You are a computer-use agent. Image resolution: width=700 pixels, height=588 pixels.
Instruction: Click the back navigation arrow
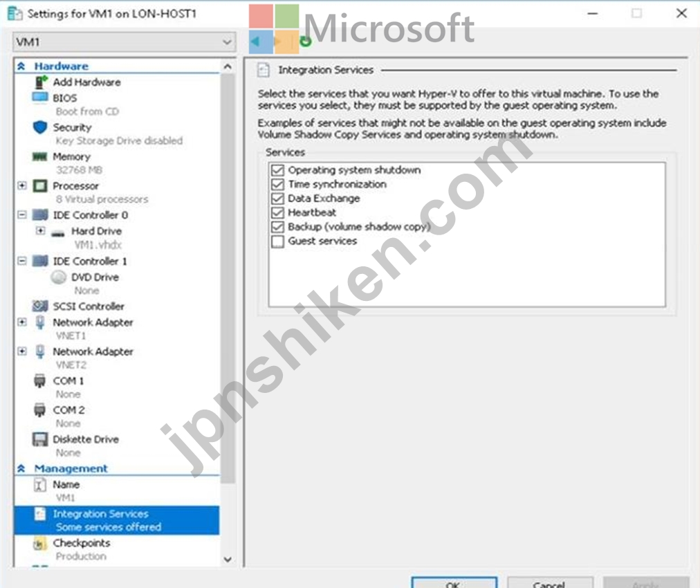(x=255, y=42)
